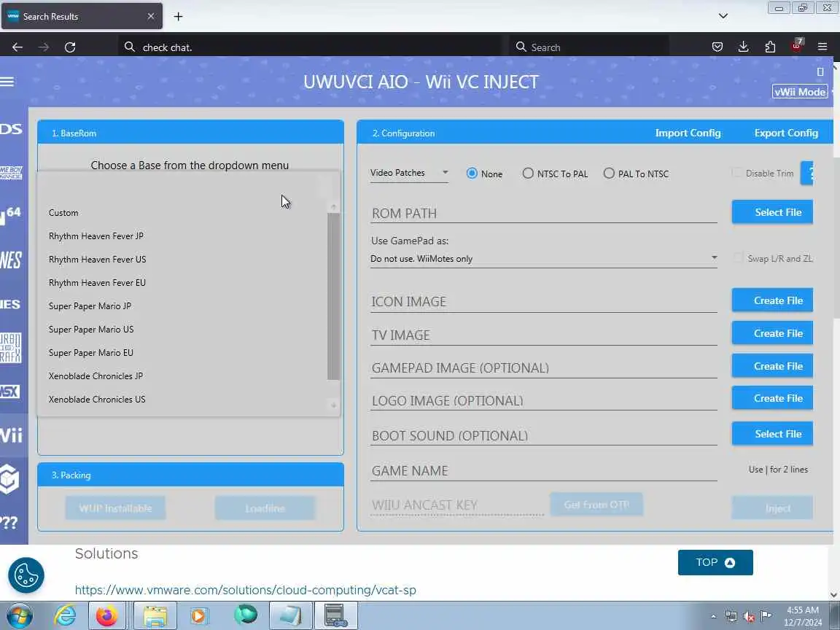The image size is (840, 630).
Task: Open the Video Patches dropdown
Action: tap(409, 173)
